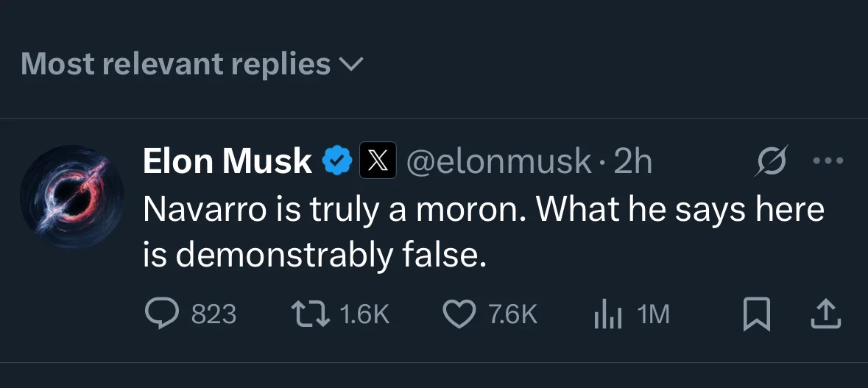Click the 7.6K likes count
This screenshot has height=388, width=868.
513,315
